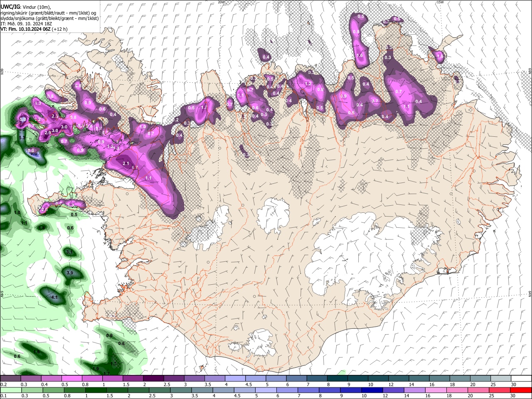This screenshot has height=399, width=532.
Task: Click the 3.9 rainfall value on the map
Action: [70, 273]
